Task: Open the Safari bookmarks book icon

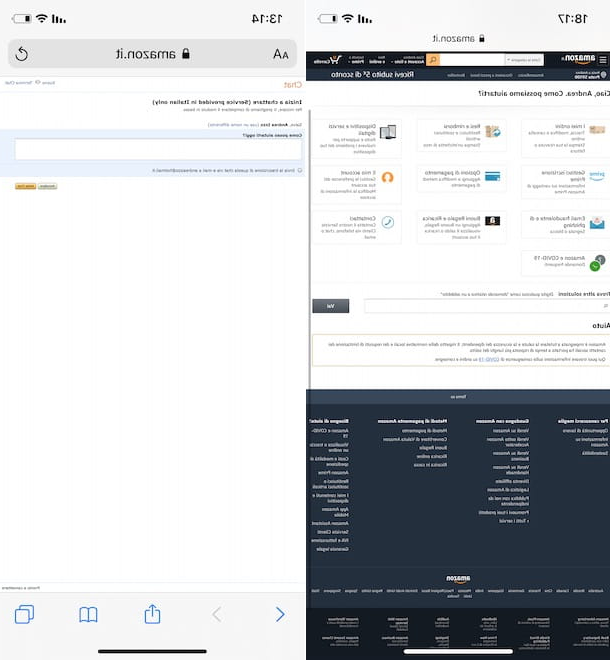Action: 88,615
